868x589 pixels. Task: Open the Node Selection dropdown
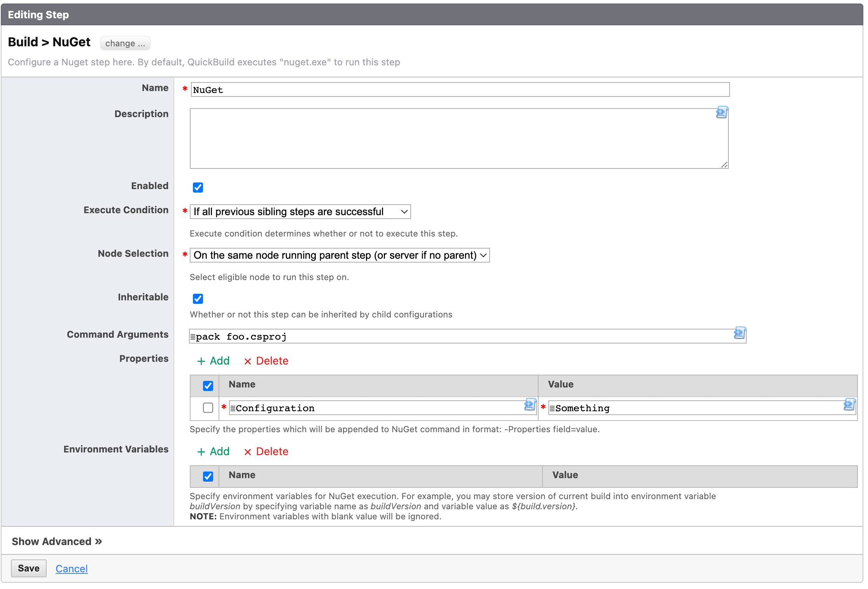tap(340, 255)
